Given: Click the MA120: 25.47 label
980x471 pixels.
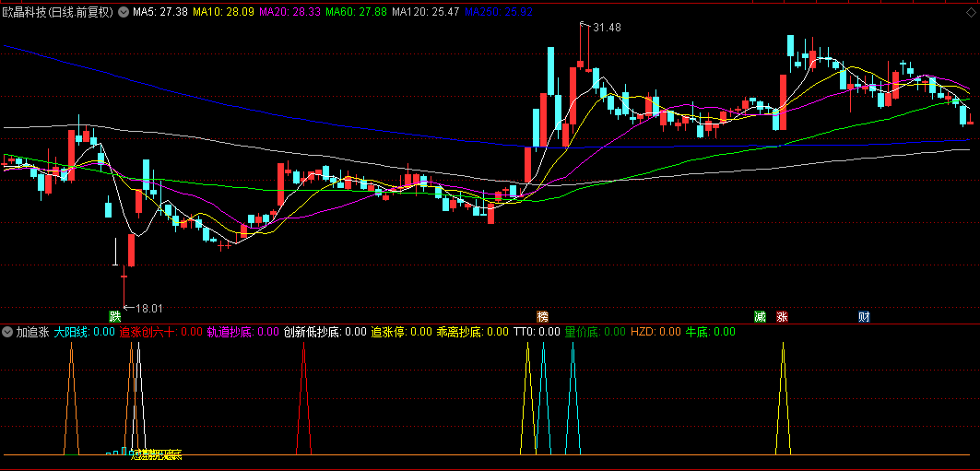Looking at the screenshot, I should coord(426,12).
